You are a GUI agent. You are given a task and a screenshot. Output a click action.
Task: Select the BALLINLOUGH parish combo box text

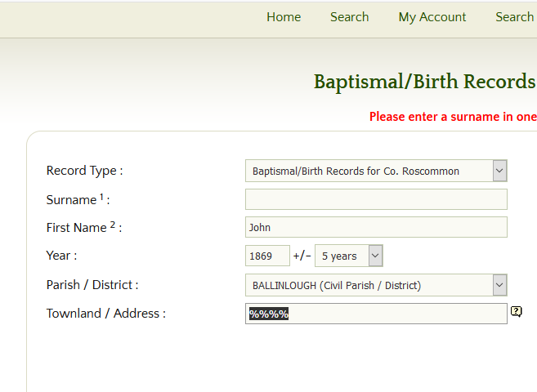coord(337,285)
